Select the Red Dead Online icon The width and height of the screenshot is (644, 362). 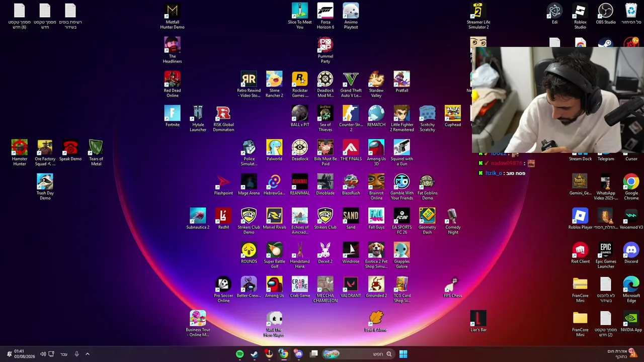(x=172, y=84)
